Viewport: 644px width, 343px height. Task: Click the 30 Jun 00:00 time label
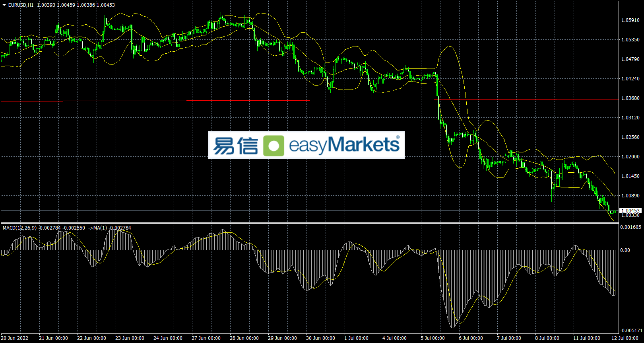[320, 338]
